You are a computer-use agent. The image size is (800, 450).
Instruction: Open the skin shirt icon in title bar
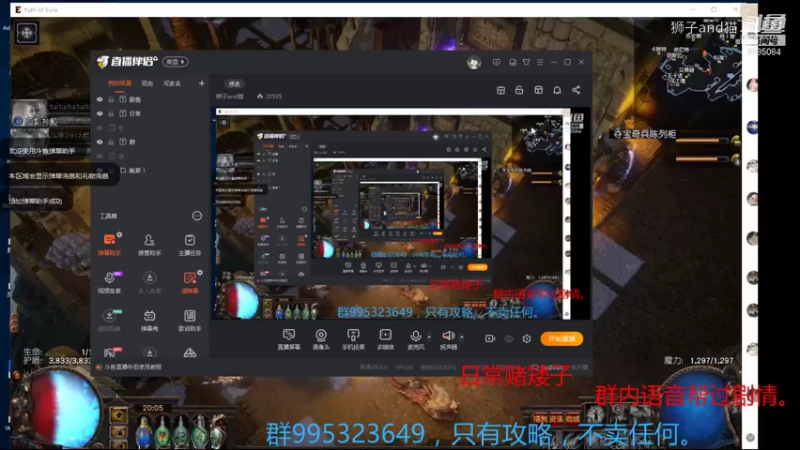pos(526,62)
